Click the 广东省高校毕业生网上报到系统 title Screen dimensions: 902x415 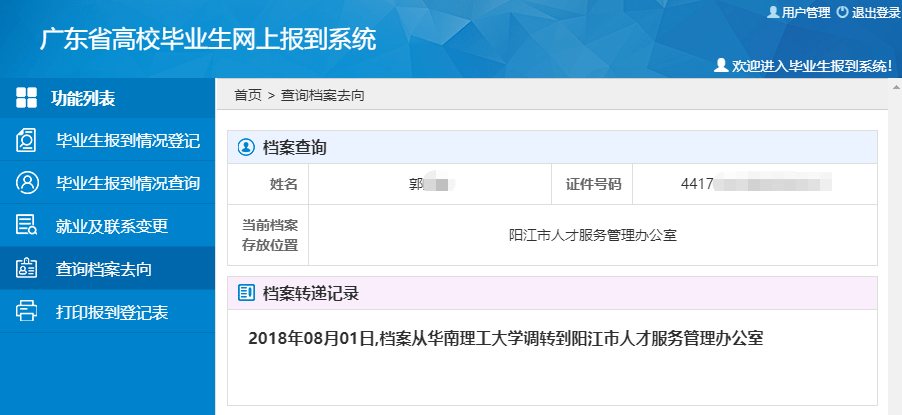coord(208,39)
